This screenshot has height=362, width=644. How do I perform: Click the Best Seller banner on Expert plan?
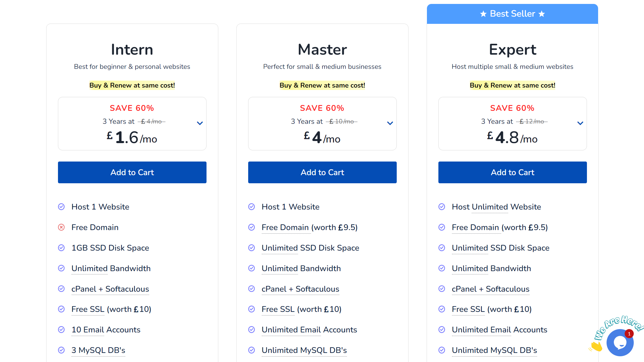coord(512,14)
